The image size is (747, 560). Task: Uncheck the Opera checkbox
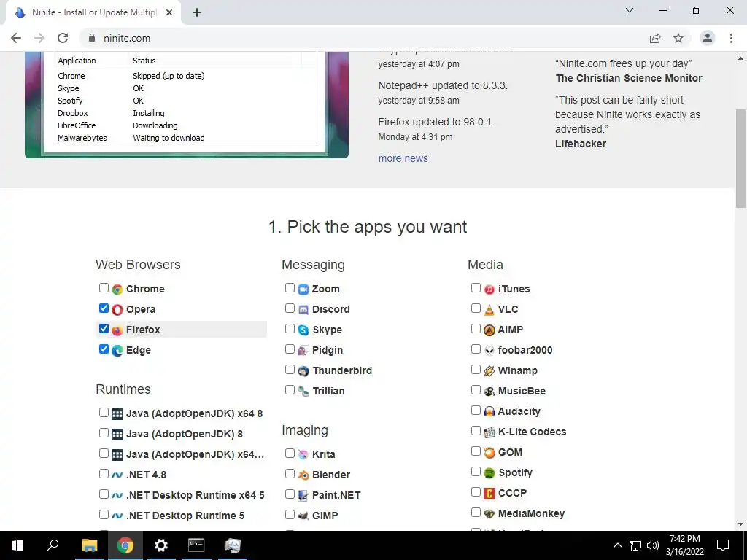tap(104, 308)
